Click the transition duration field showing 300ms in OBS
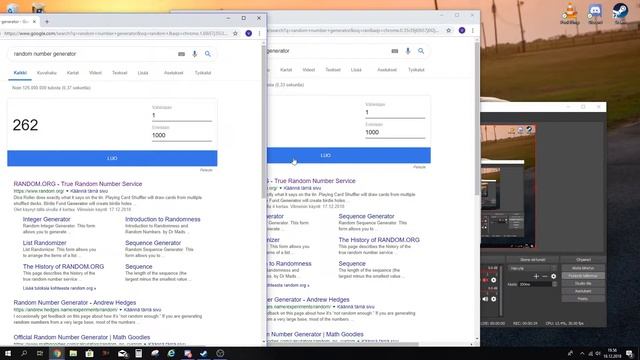640x360 pixels. (535, 284)
